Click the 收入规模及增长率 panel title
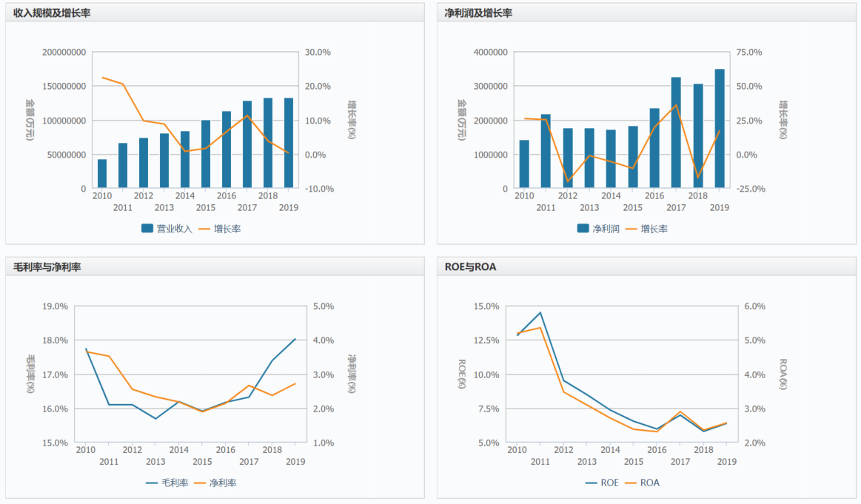This screenshot has width=861, height=504. (53, 13)
